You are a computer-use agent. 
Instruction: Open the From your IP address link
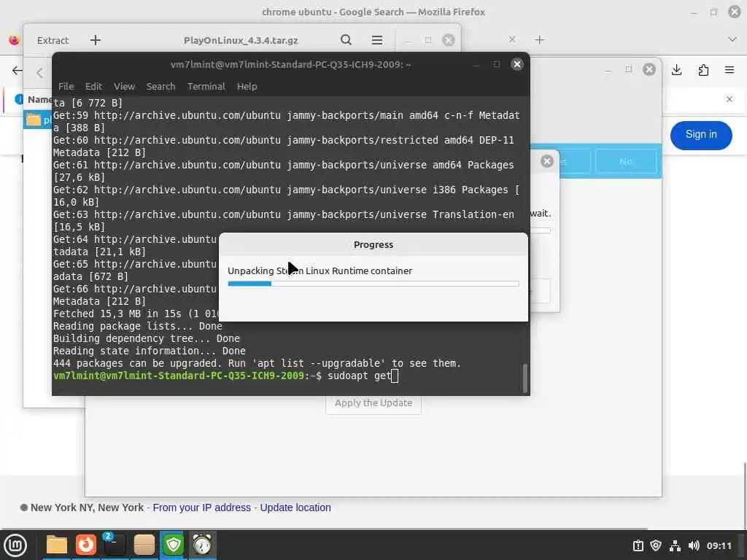(x=201, y=507)
